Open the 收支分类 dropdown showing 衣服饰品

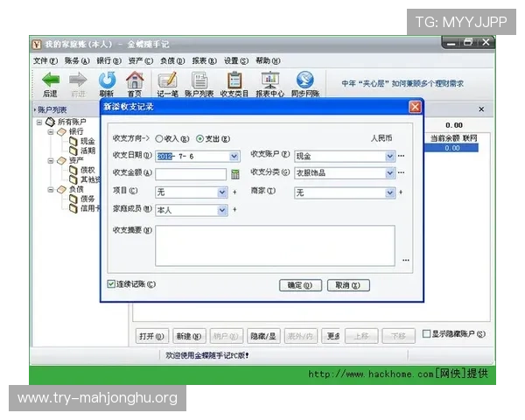coord(389,173)
